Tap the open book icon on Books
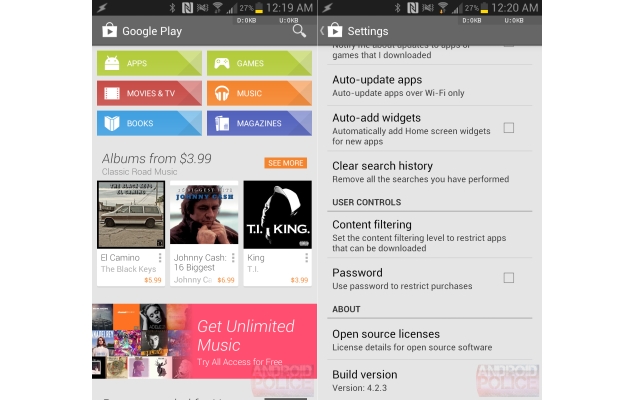This screenshot has width=635, height=400. pyautogui.click(x=112, y=123)
